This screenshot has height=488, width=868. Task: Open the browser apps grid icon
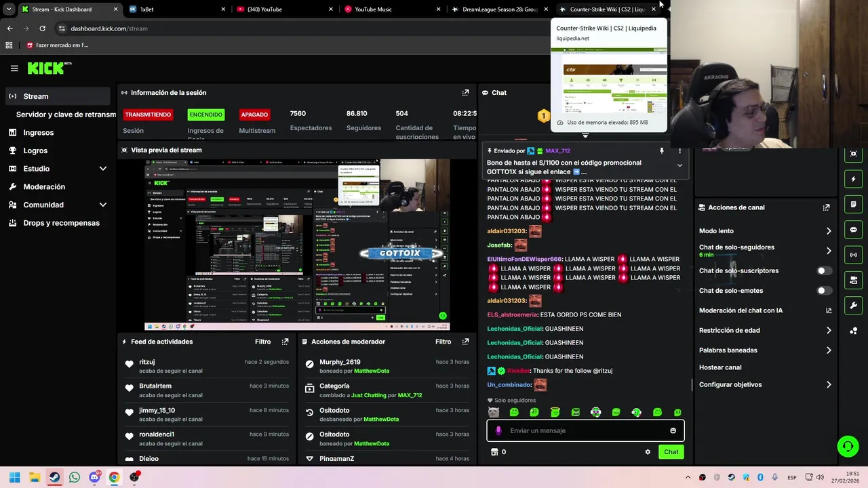click(9, 45)
